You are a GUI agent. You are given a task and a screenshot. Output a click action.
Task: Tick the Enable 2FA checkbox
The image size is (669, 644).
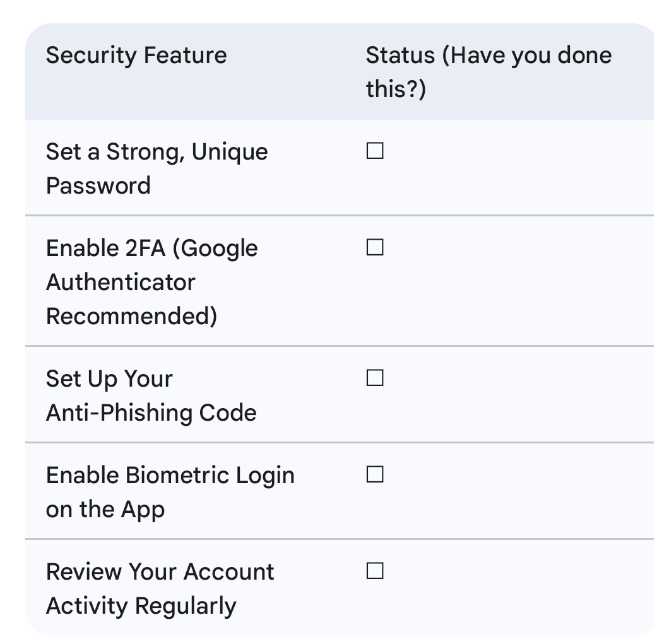click(x=375, y=248)
